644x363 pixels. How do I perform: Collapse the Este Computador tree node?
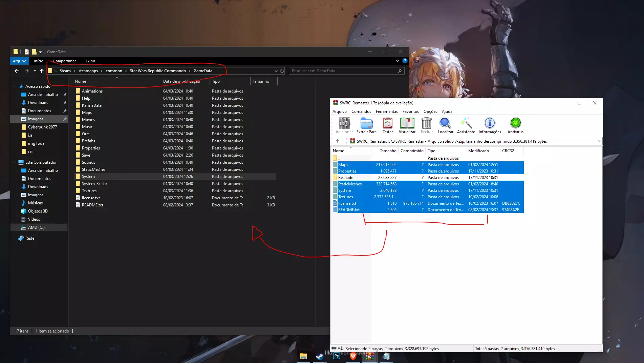(x=14, y=162)
